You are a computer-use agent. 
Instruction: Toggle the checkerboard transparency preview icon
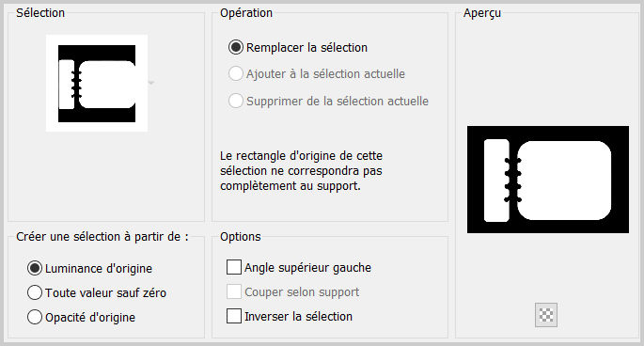546,315
